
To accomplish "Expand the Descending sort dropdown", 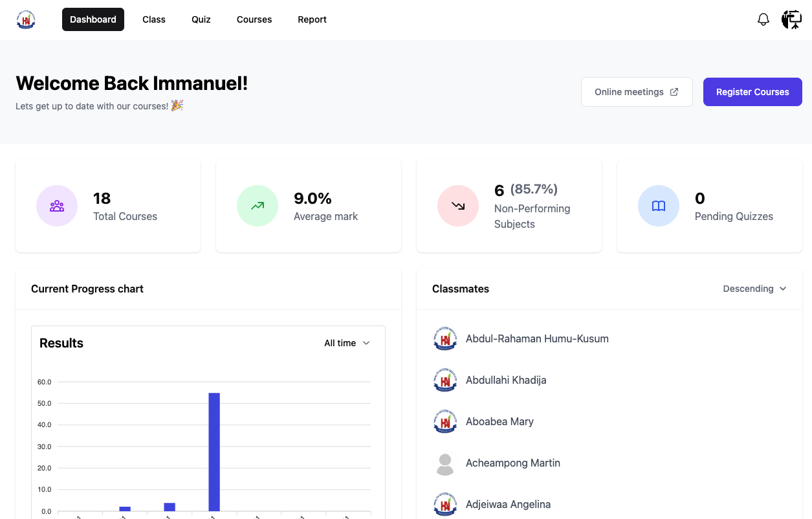I will point(754,289).
